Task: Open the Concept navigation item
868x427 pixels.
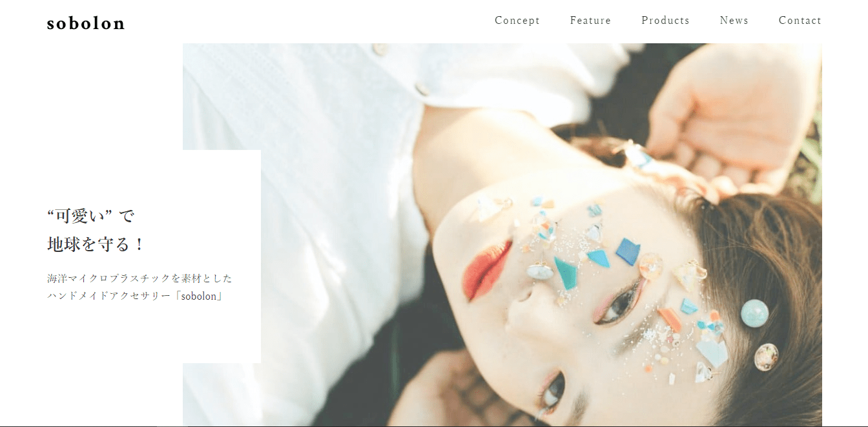Action: (x=517, y=21)
